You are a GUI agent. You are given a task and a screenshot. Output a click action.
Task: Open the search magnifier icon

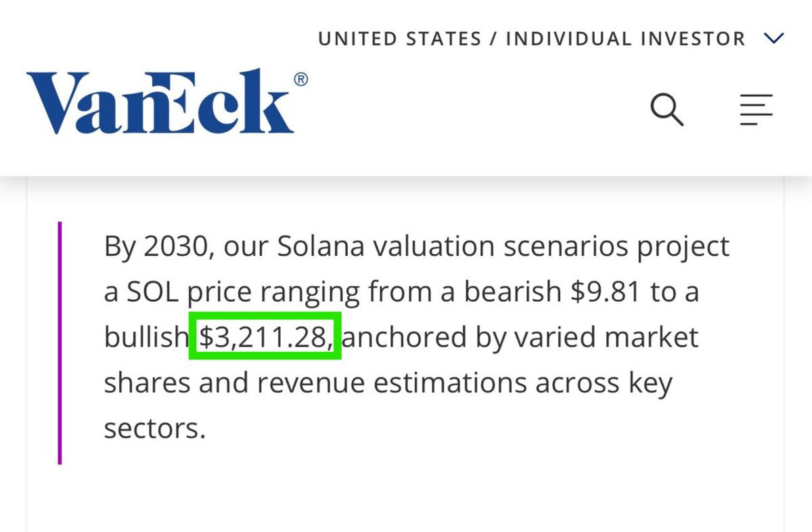(667, 110)
